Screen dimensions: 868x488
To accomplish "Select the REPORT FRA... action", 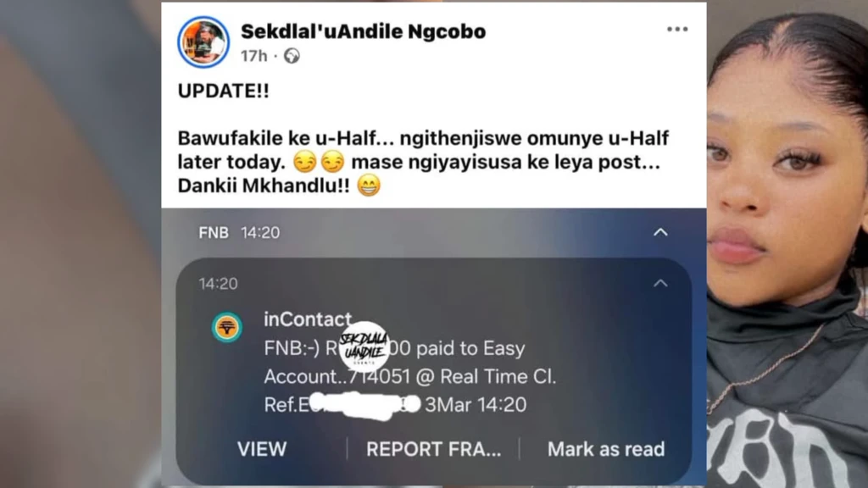I will (x=433, y=449).
